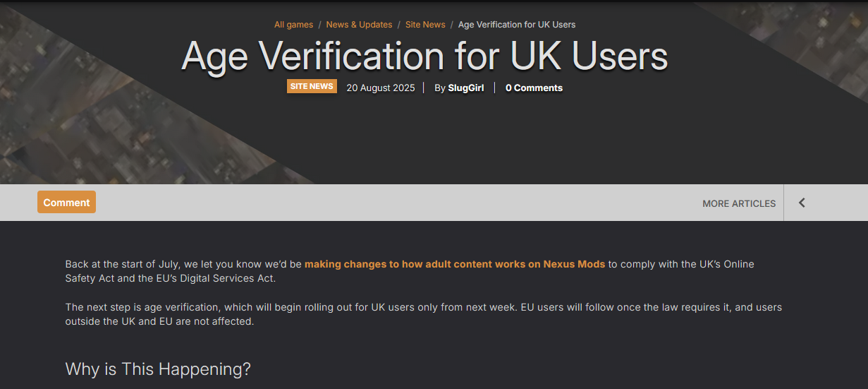
Task: Go to All games breadcrumb
Action: pyautogui.click(x=293, y=25)
